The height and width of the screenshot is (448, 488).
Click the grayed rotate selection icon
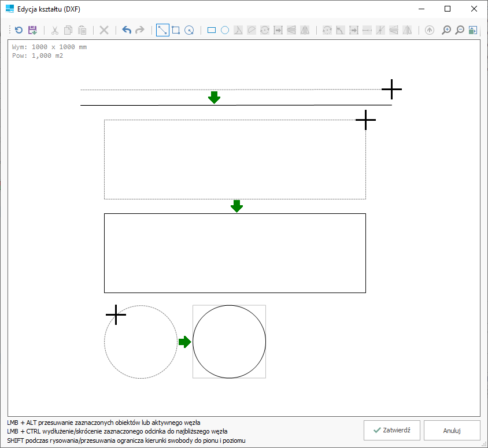click(265, 30)
